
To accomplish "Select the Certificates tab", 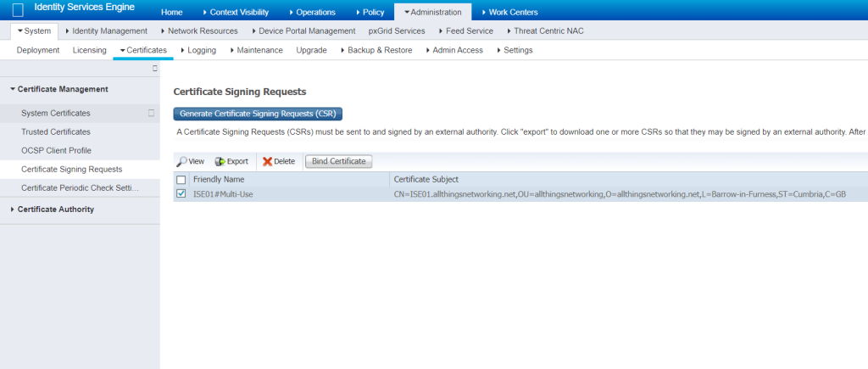I will pyautogui.click(x=143, y=50).
